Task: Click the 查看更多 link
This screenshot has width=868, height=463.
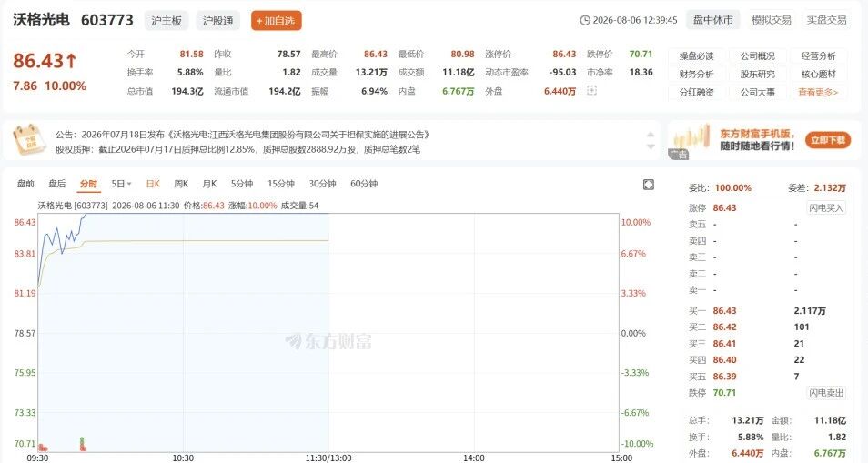Action: 818,93
